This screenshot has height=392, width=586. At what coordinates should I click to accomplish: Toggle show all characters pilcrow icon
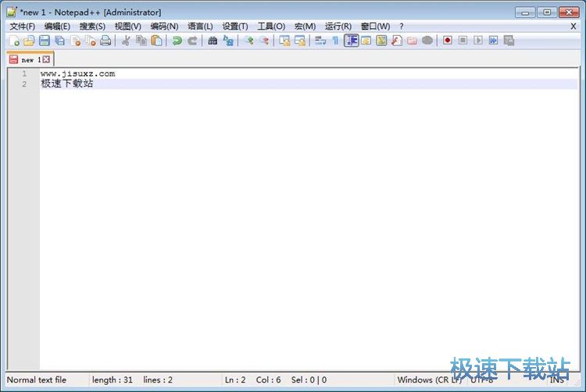click(335, 41)
